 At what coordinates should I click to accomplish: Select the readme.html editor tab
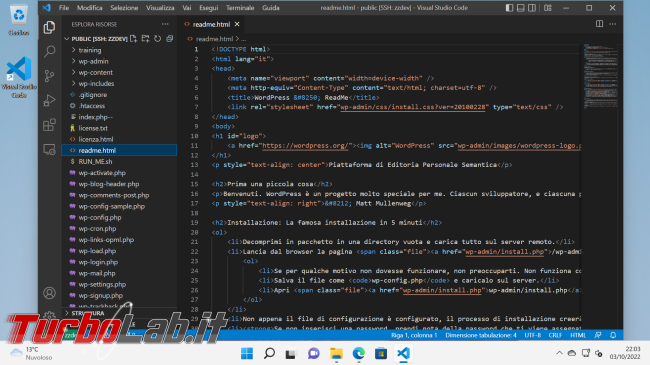pos(211,24)
